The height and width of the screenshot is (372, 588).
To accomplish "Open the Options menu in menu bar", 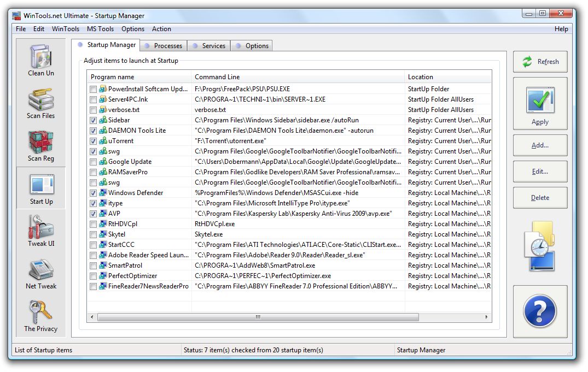I will coord(133,29).
